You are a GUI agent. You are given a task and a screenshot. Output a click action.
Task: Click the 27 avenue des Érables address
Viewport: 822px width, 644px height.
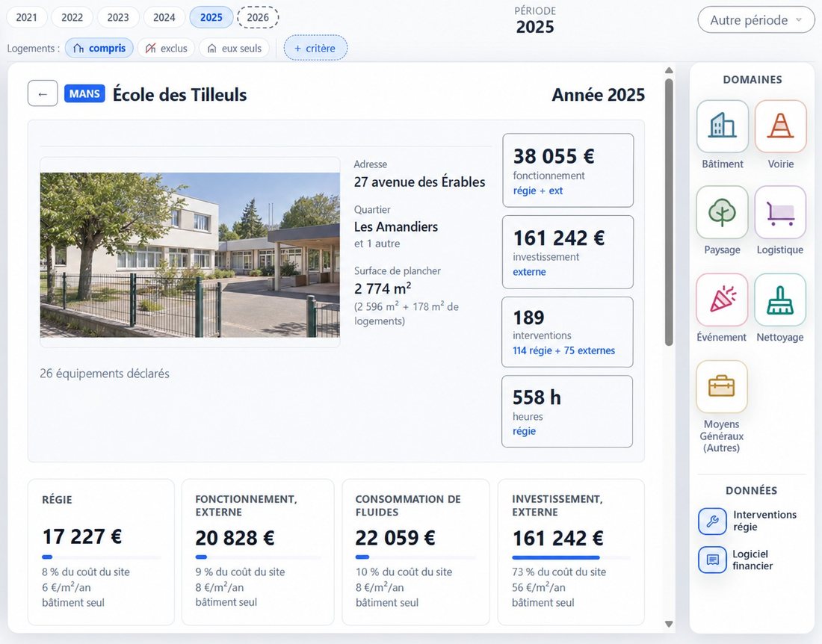(x=419, y=182)
